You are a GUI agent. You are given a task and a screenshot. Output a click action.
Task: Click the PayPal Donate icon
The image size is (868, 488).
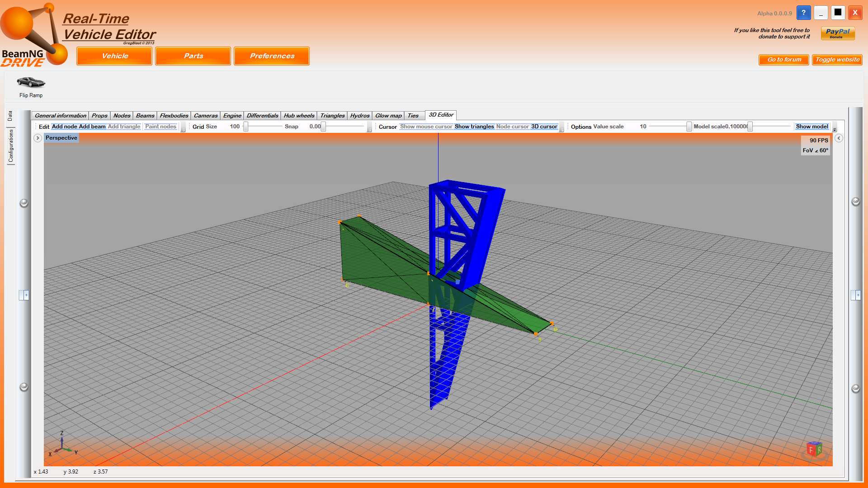[x=838, y=33]
